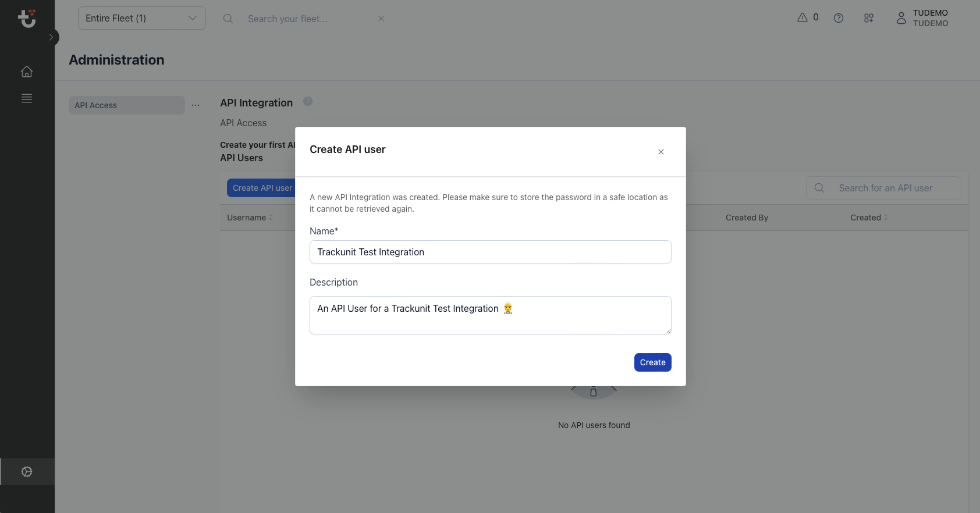Click the alerts warning icon showing 0

pos(807,17)
